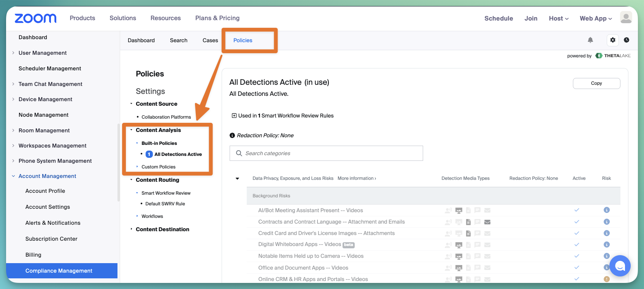Screen dimensions: 644x289
Task: Click the email icon in Contracts row
Action: click(x=487, y=222)
